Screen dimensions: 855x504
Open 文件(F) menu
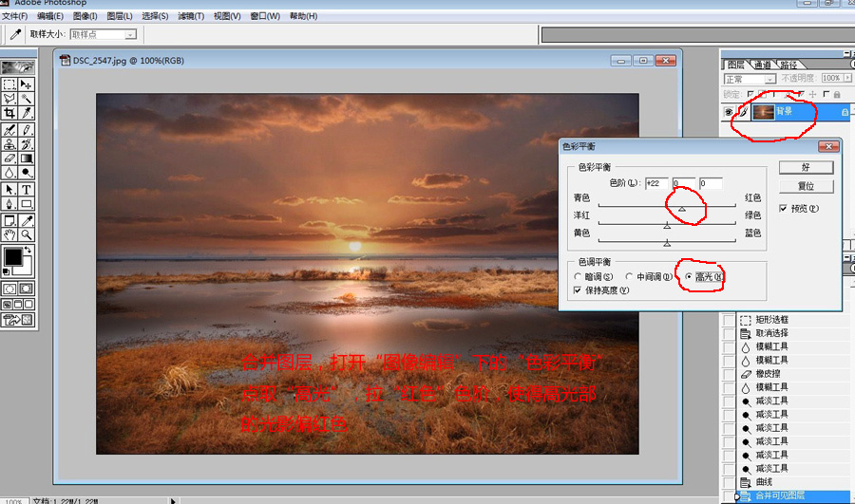click(14, 16)
